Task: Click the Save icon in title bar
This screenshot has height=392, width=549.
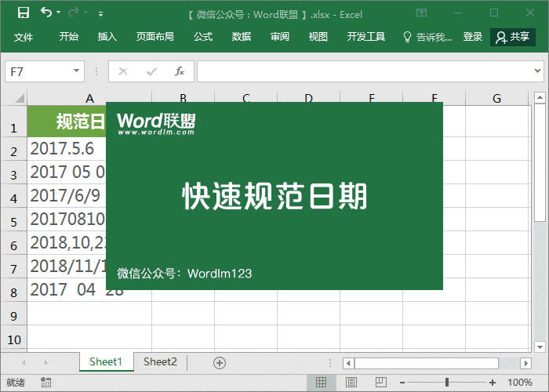Action: pos(24,13)
